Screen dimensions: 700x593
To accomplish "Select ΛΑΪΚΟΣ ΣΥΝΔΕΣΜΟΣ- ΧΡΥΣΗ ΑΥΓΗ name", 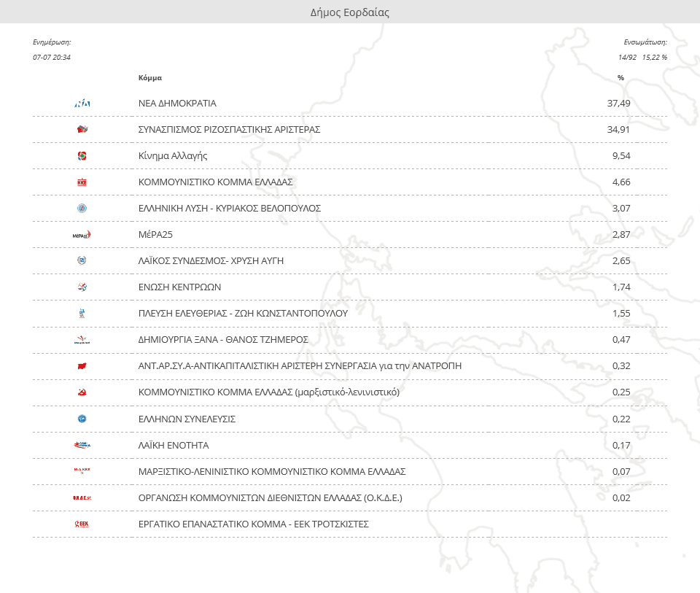I will pyautogui.click(x=211, y=261).
